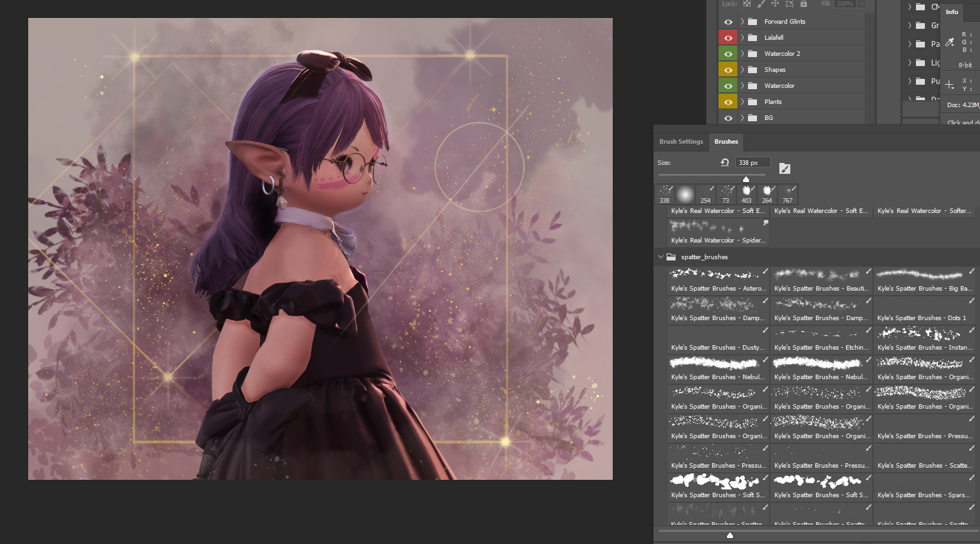980x544 pixels.
Task: Select the recent brush preset numbered 338
Action: (x=665, y=194)
